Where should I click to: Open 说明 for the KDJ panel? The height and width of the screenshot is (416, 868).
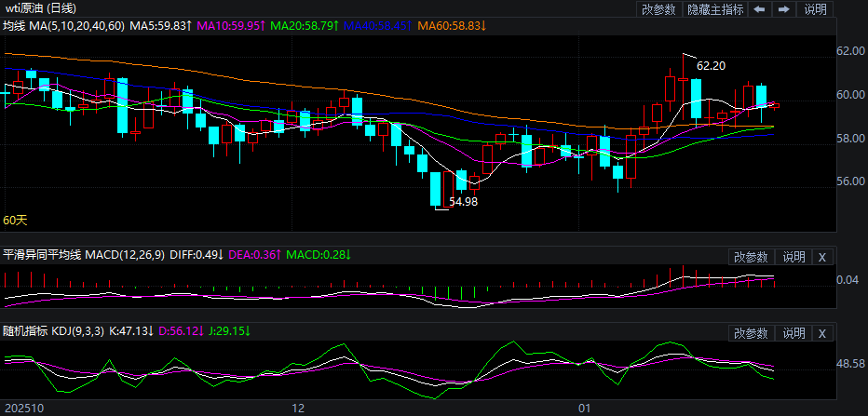[x=793, y=333]
